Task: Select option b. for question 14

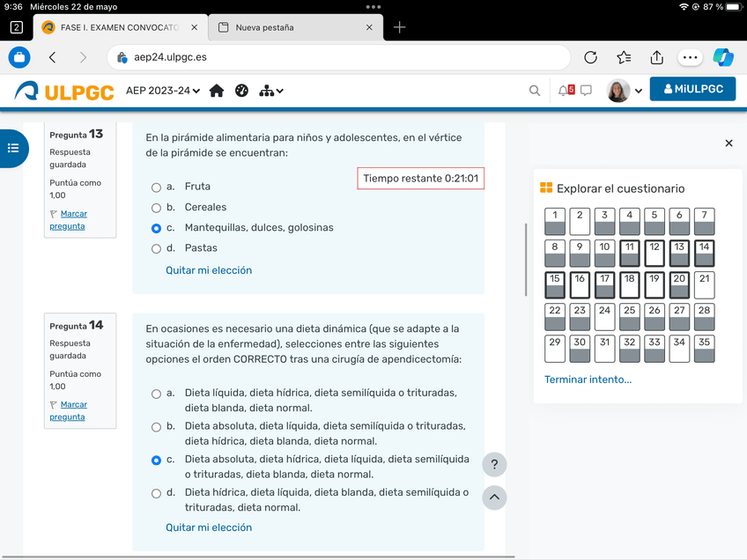Action: (x=156, y=426)
